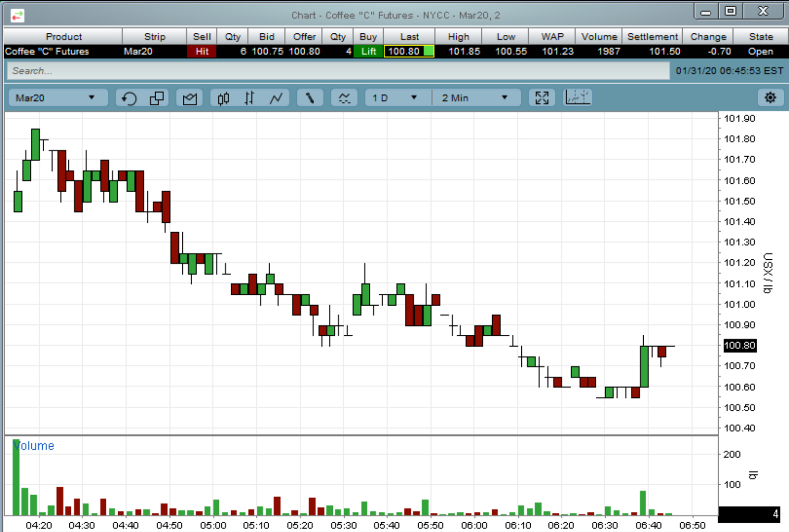The width and height of the screenshot is (789, 532).
Task: Click the 101.90 price axis label
Action: pyautogui.click(x=739, y=119)
